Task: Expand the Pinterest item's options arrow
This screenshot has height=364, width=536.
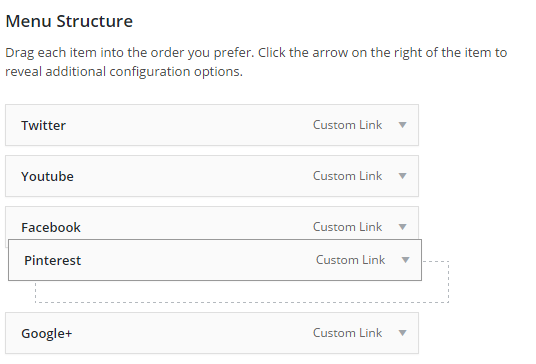Action: pos(405,260)
